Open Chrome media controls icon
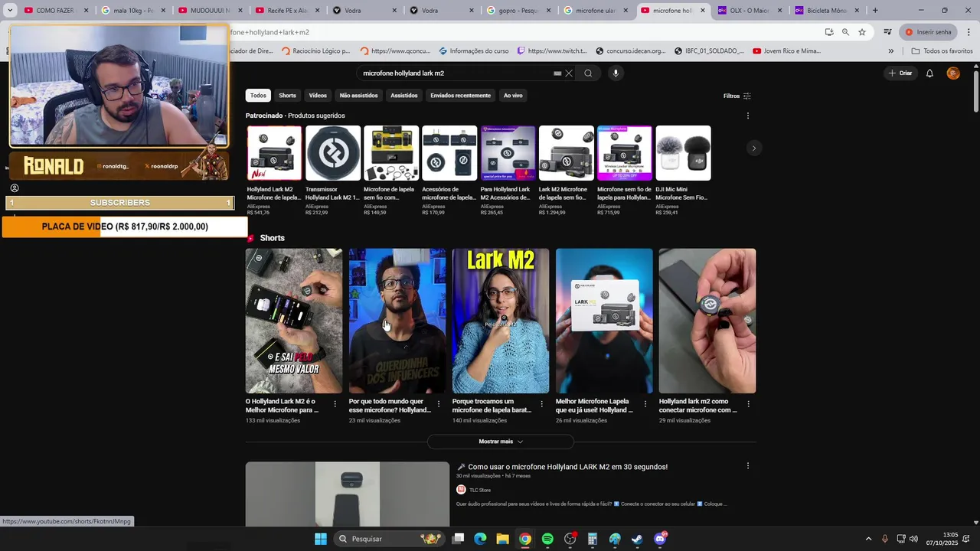This screenshot has width=980, height=551. coord(887,32)
